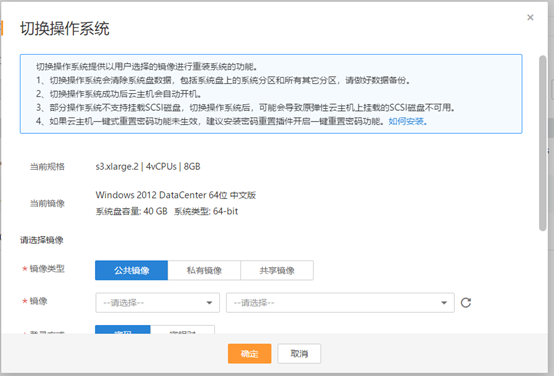Click the 镜像类型 field label
Image resolution: width=554 pixels, height=376 pixels.
pos(47,269)
